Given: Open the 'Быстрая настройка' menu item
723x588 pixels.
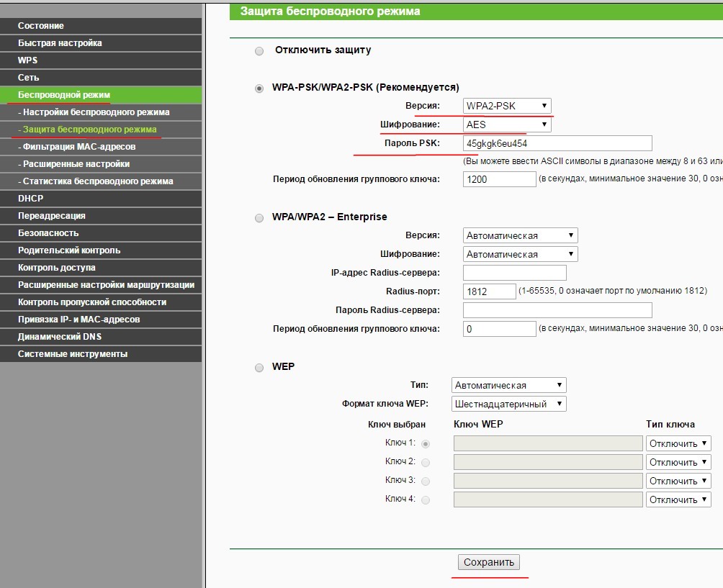Looking at the screenshot, I should (x=101, y=43).
